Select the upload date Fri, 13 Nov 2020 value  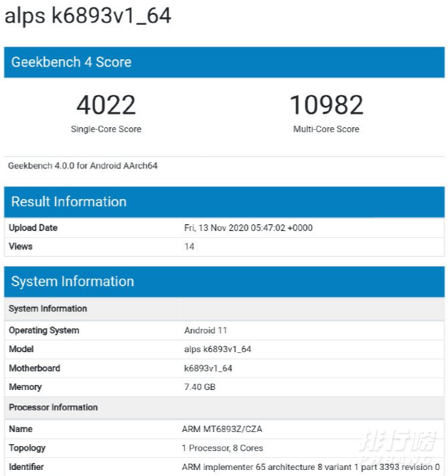(248, 228)
